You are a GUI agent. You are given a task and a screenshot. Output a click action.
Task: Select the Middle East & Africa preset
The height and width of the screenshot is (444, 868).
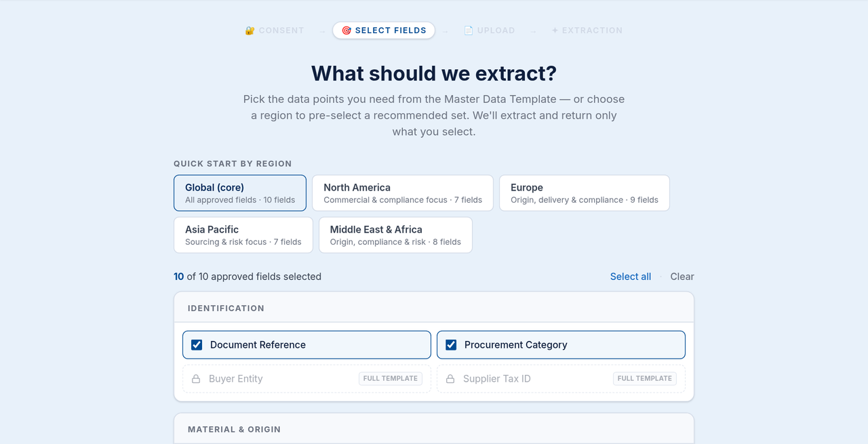pyautogui.click(x=395, y=235)
